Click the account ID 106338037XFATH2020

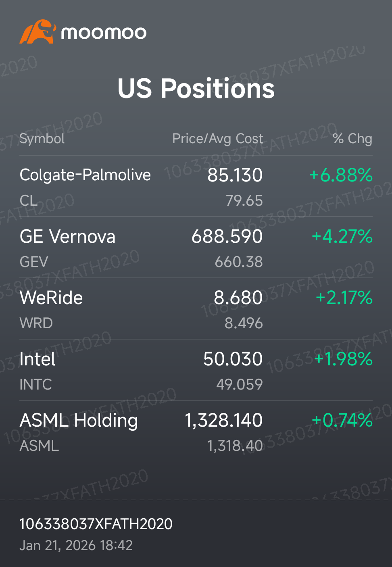coord(96,524)
